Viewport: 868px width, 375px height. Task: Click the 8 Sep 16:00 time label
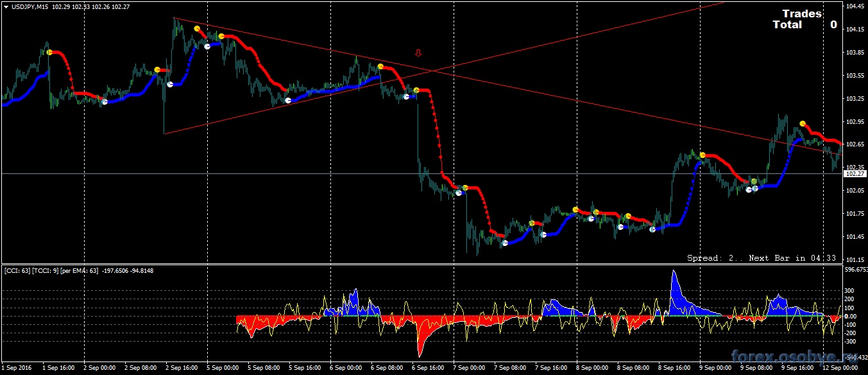click(675, 369)
